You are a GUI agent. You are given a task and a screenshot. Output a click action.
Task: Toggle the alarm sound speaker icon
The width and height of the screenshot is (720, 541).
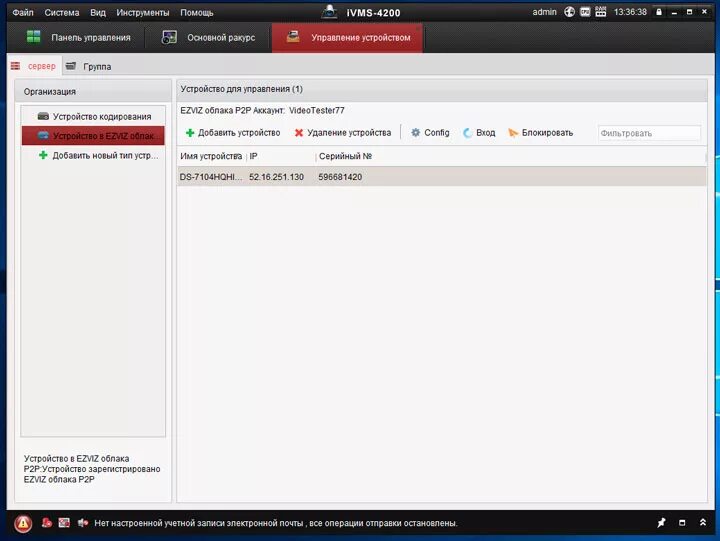click(83, 523)
